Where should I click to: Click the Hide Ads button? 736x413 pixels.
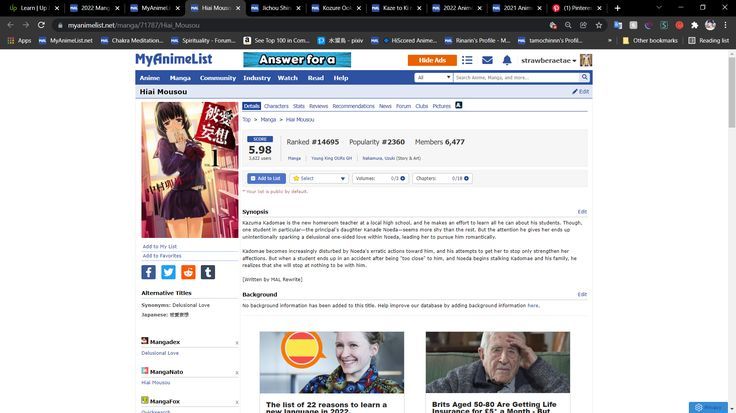(x=432, y=60)
